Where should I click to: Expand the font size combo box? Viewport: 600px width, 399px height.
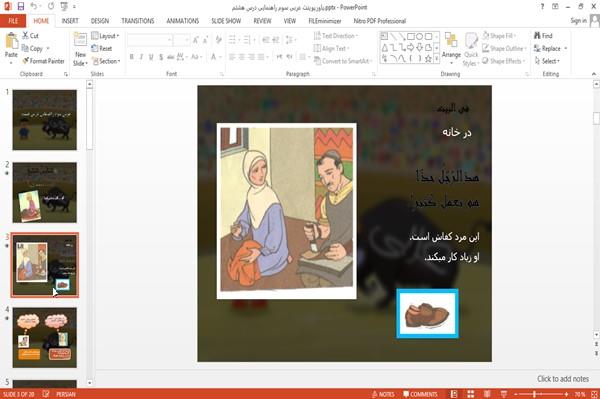pyautogui.click(x=187, y=40)
